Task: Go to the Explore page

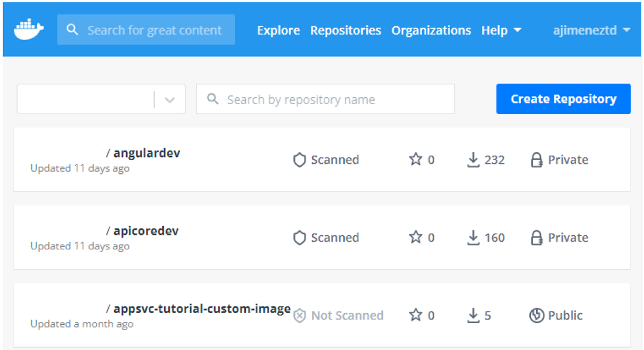Action: pos(278,30)
